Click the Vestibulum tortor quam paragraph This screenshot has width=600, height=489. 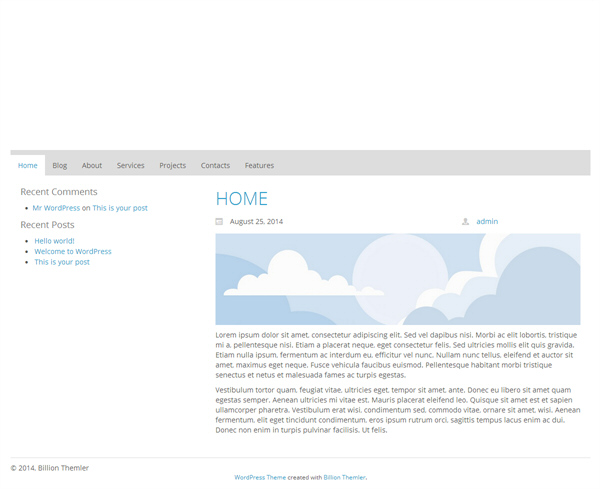pos(398,410)
